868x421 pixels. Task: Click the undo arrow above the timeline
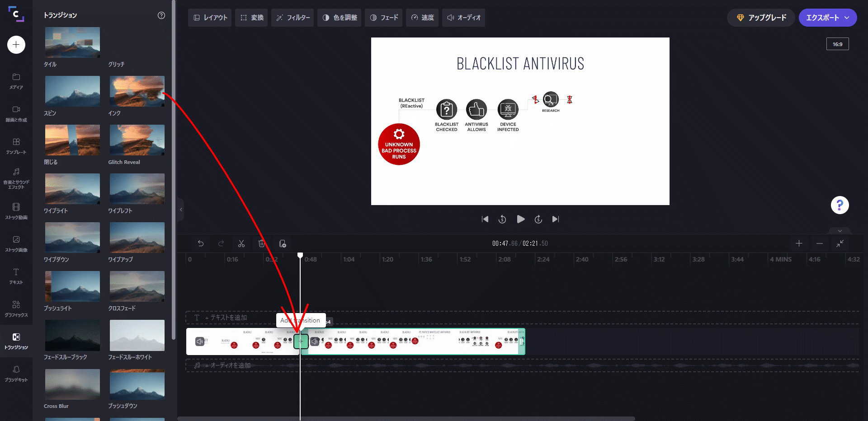coord(201,243)
